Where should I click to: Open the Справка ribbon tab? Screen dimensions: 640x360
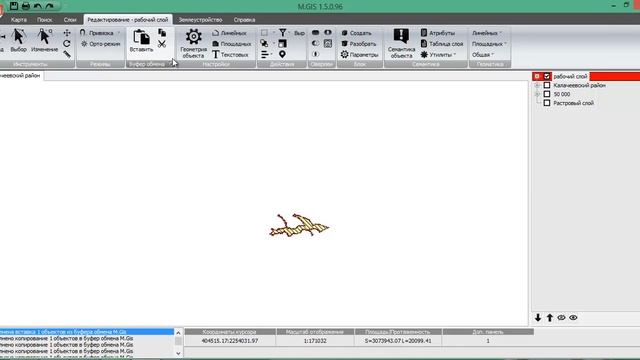pyautogui.click(x=244, y=20)
